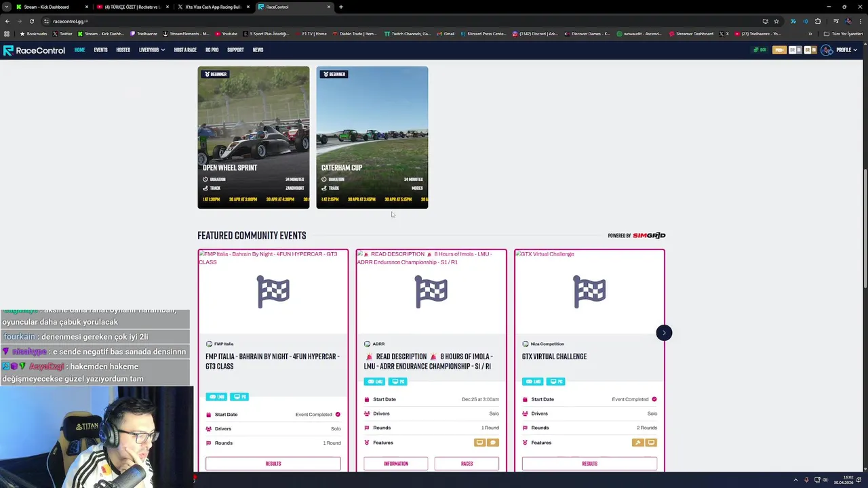
Task: Go to the HOSTED page
Action: 123,50
